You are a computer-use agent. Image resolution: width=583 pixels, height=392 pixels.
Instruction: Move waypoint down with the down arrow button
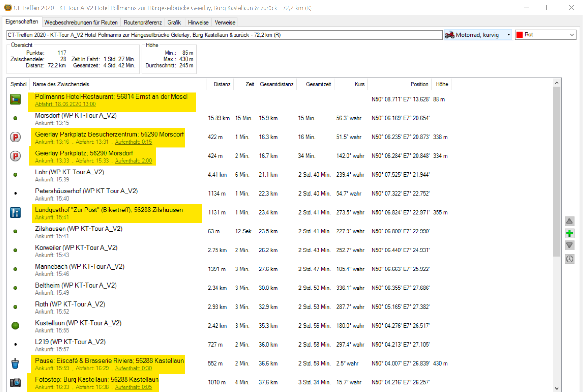pos(569,246)
